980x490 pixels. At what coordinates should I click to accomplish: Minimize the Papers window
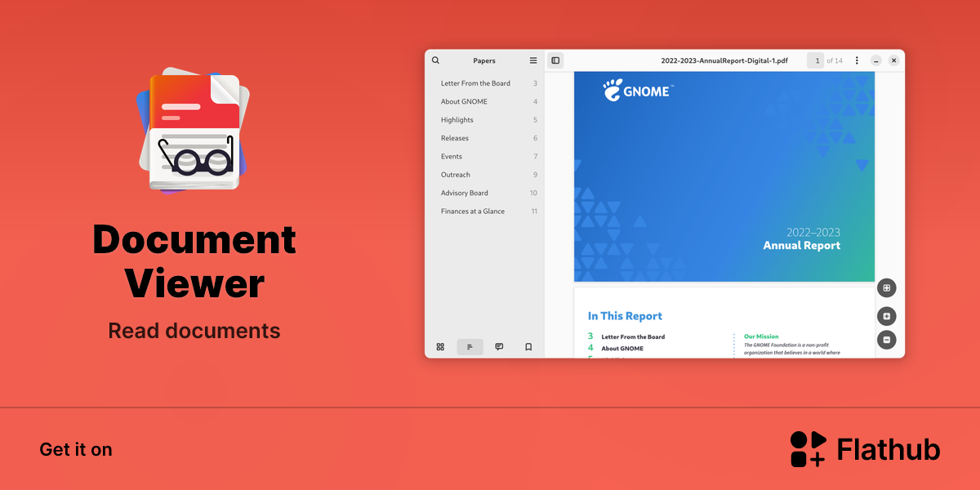[x=876, y=60]
